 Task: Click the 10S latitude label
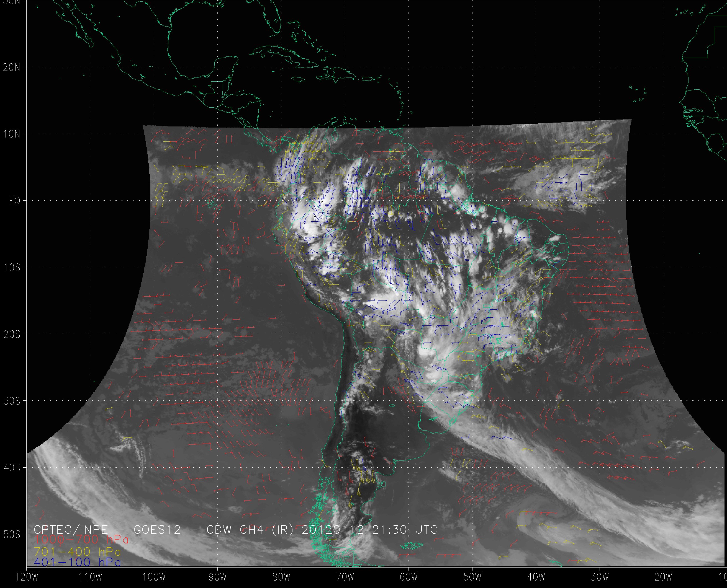12,268
